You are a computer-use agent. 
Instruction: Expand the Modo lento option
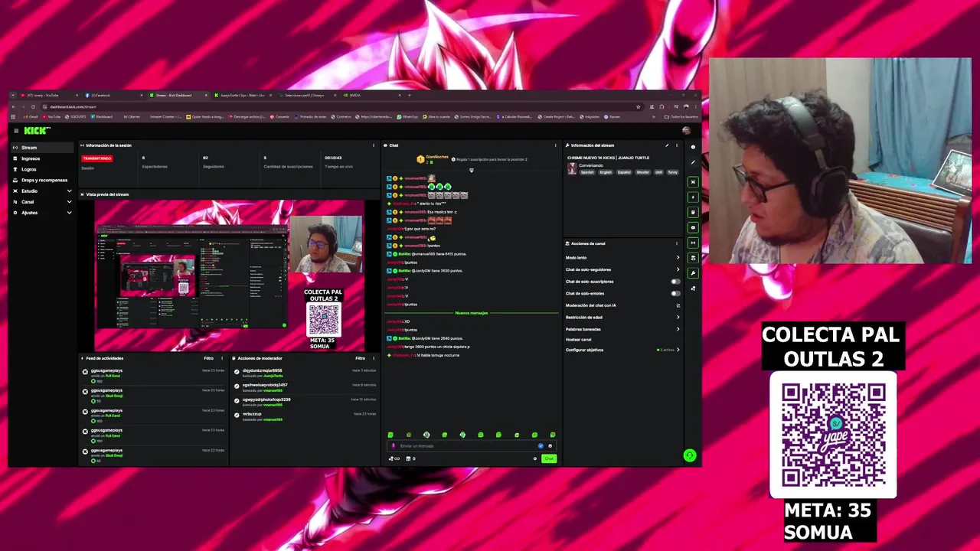(622, 258)
